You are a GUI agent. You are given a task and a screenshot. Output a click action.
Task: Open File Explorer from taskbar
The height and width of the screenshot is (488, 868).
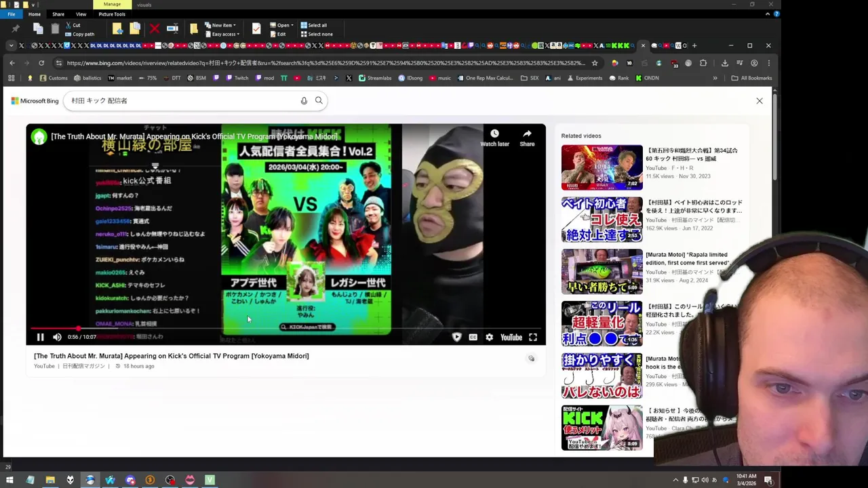(50, 480)
